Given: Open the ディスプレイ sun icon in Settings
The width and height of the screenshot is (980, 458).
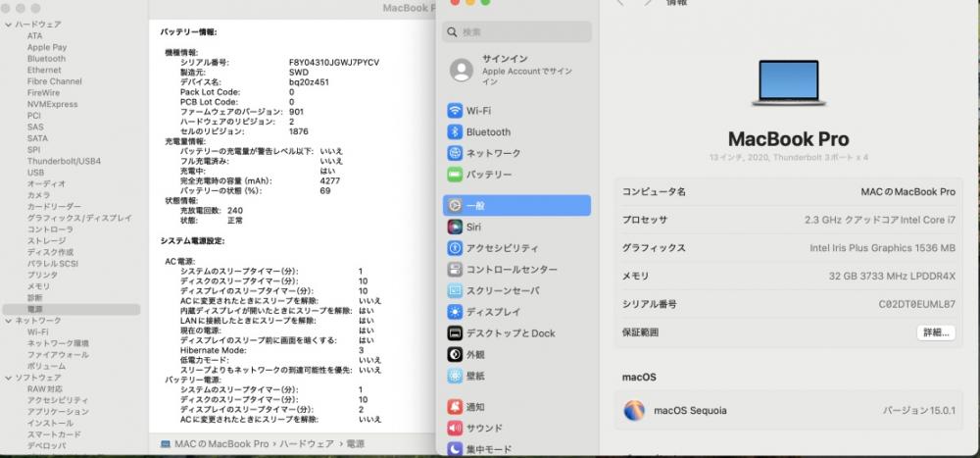Looking at the screenshot, I should click(x=455, y=312).
